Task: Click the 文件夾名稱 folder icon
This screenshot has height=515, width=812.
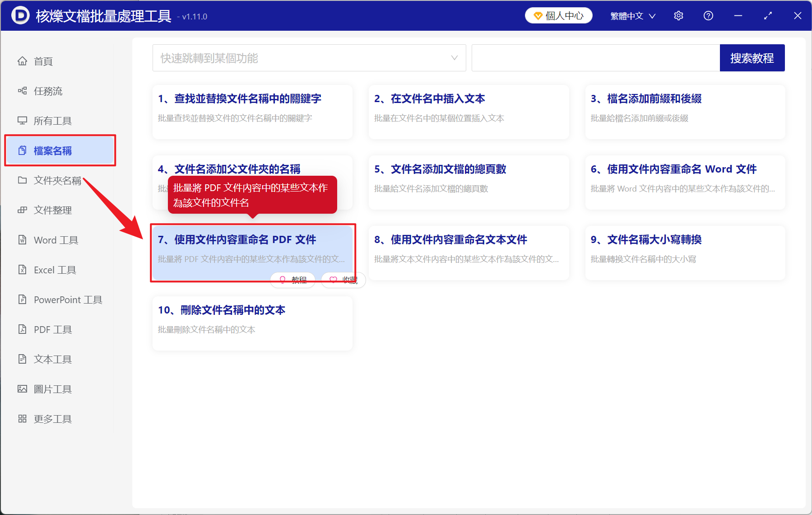Action: pos(23,180)
